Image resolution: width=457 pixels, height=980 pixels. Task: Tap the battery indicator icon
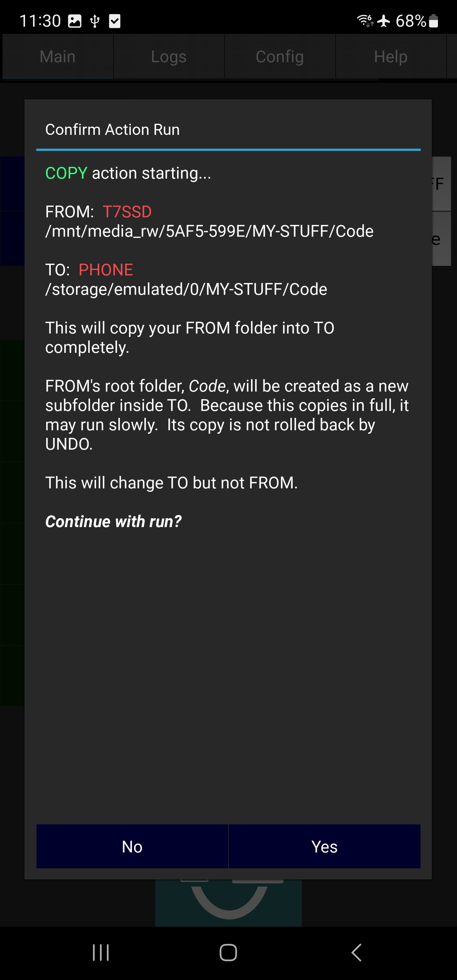(434, 21)
